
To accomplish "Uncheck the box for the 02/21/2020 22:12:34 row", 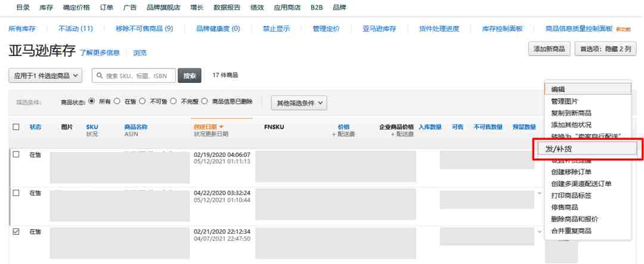I will [16, 232].
